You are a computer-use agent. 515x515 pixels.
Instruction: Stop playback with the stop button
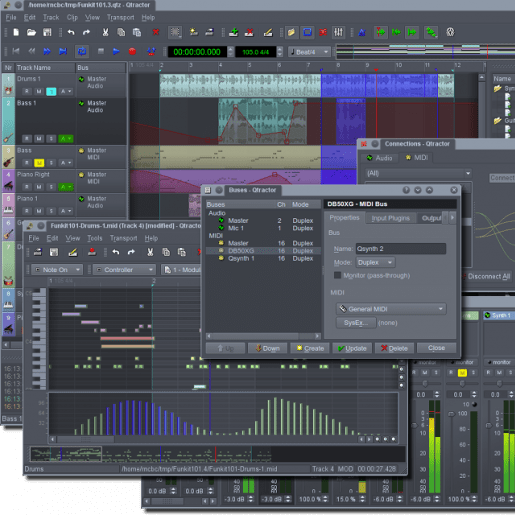tap(101, 51)
